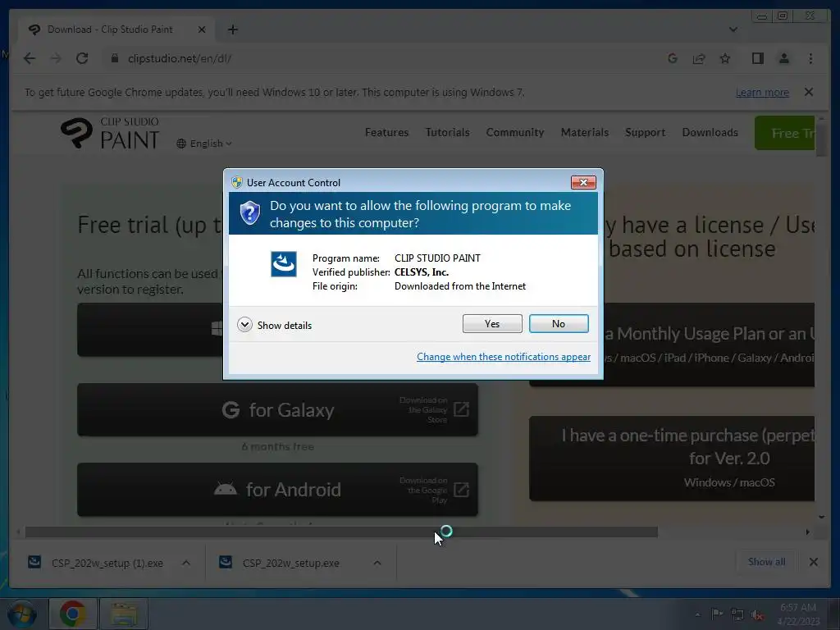840x630 pixels.
Task: Click the Google icon in address bar
Action: [x=673, y=58]
